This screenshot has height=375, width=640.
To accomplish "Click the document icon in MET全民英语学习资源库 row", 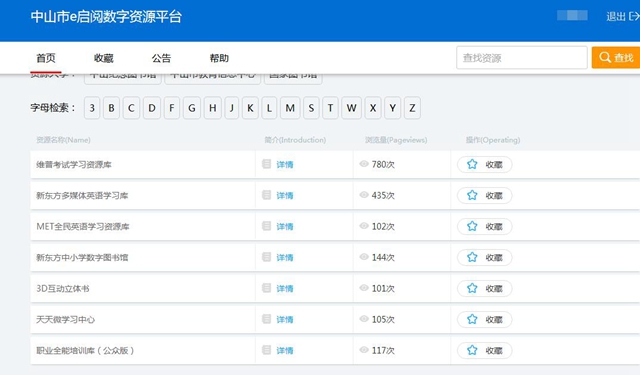I will [x=267, y=226].
